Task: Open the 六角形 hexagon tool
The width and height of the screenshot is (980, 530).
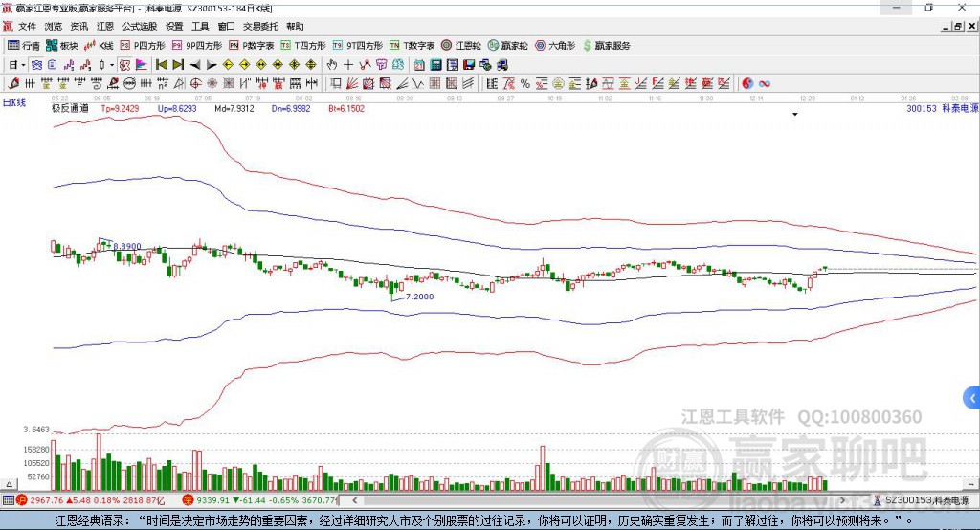Action: click(x=555, y=46)
